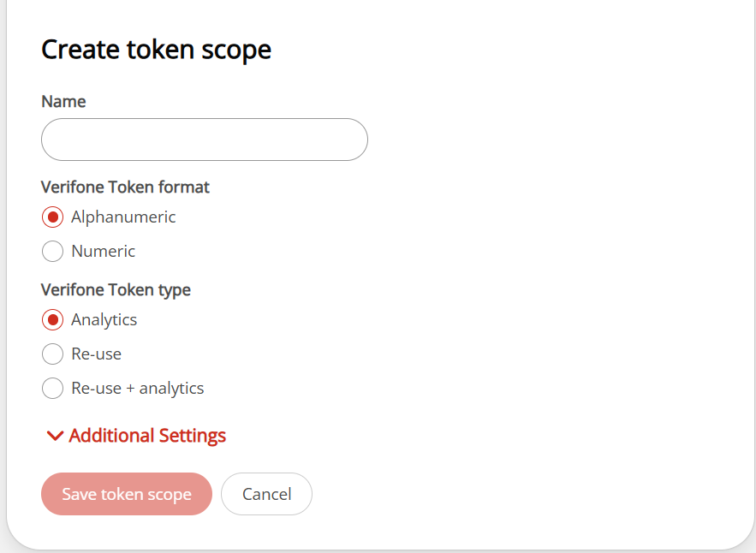Choose the Analytics token type radio circle
756x553 pixels.
coord(52,320)
